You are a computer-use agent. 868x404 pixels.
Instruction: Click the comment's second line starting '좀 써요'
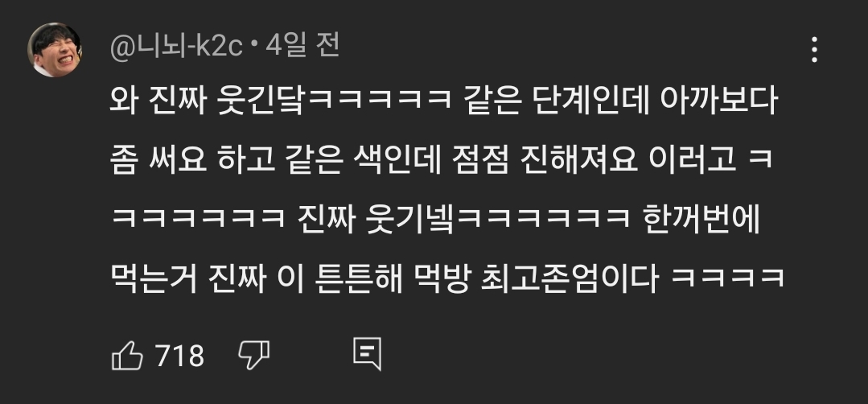click(442, 162)
